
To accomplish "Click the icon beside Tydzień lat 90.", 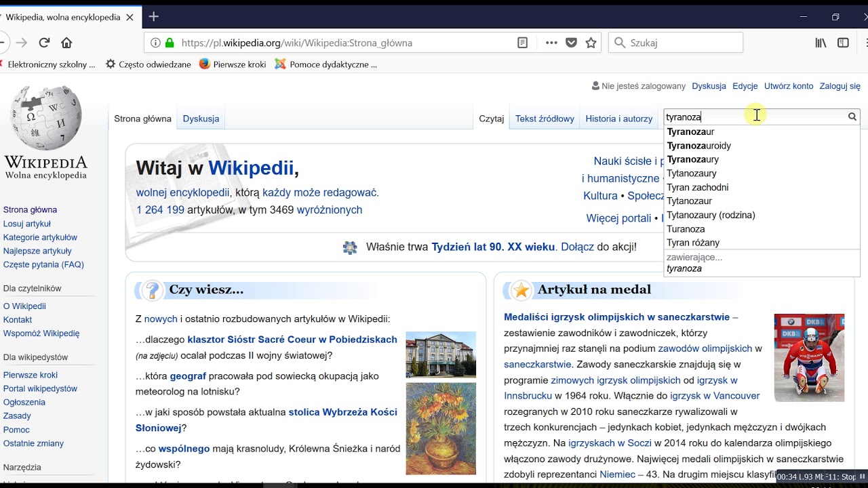I will [350, 247].
